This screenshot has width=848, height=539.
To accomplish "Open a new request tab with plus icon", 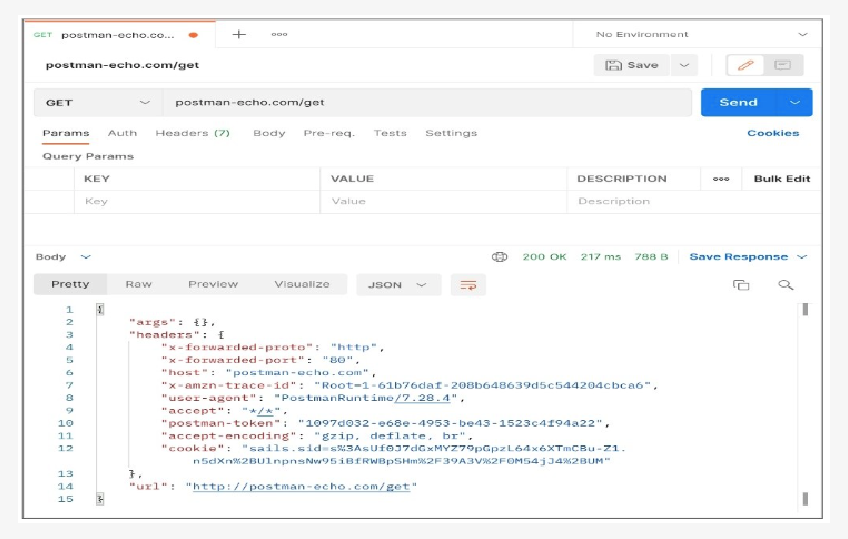I will 239,35.
